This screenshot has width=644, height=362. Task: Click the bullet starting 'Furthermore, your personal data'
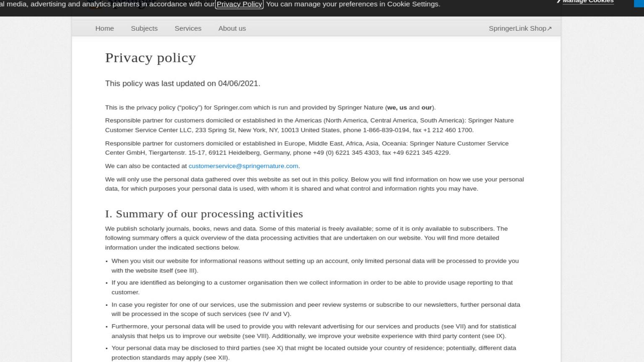tap(314, 331)
